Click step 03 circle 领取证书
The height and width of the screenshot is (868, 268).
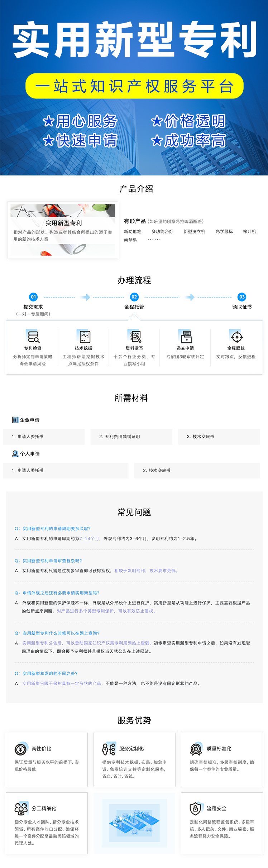[242, 297]
